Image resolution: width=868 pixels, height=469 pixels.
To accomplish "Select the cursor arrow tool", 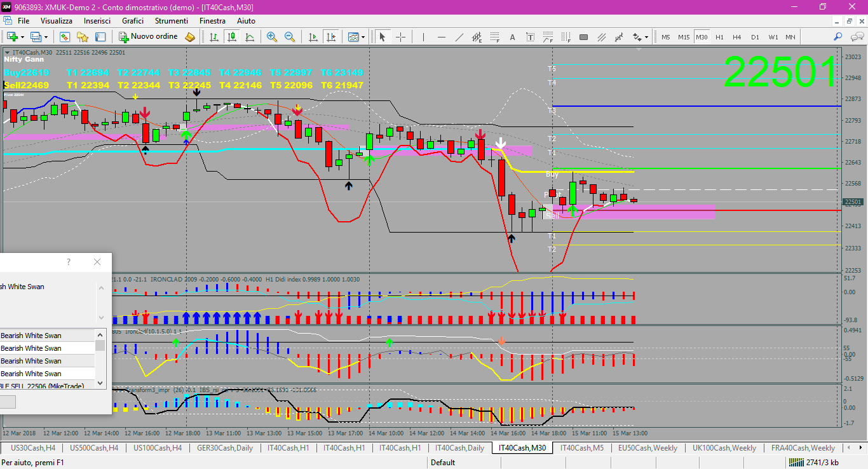I will coord(383,37).
